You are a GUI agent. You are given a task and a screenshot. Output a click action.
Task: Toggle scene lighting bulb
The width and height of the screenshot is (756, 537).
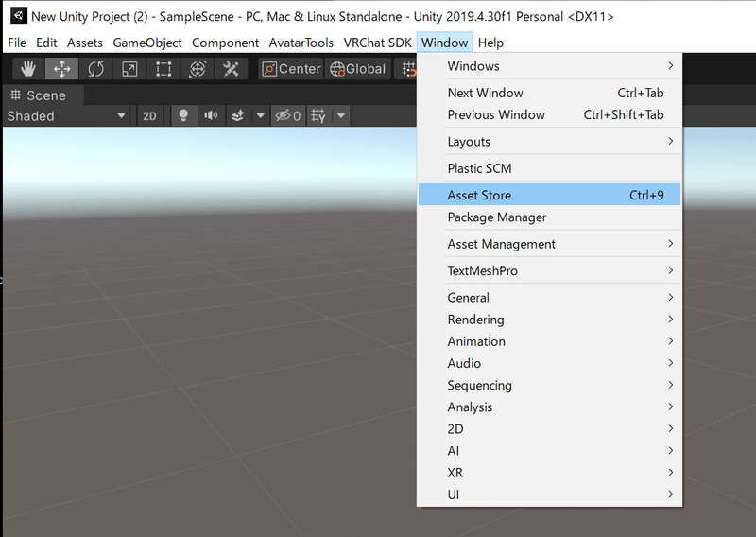tap(183, 115)
